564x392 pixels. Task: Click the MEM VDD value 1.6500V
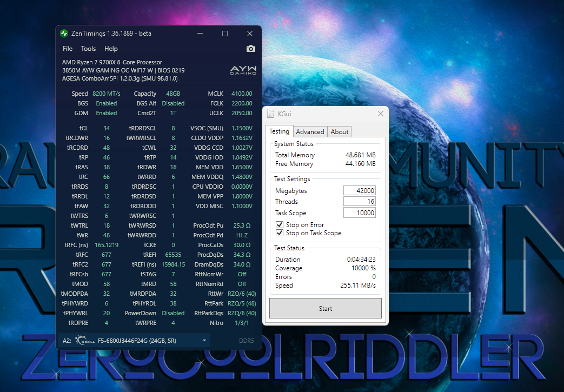(242, 167)
